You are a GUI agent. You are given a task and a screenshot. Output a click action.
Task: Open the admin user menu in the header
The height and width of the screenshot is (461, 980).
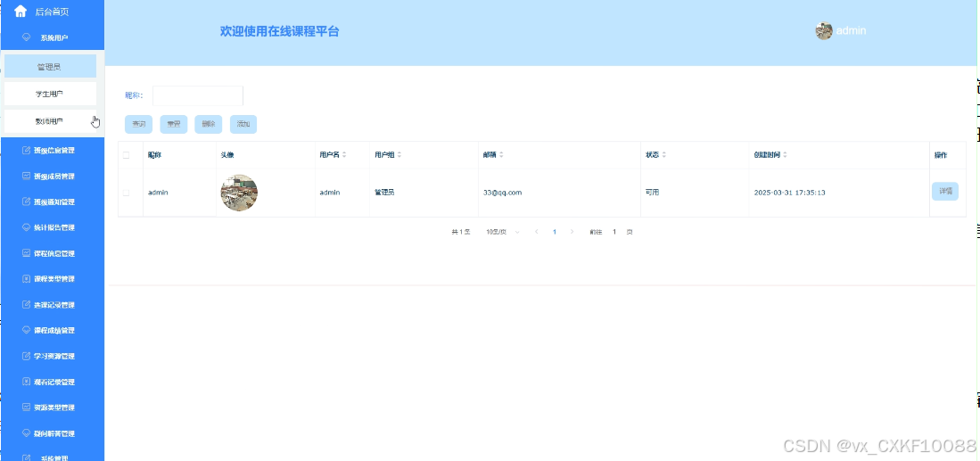[841, 30]
